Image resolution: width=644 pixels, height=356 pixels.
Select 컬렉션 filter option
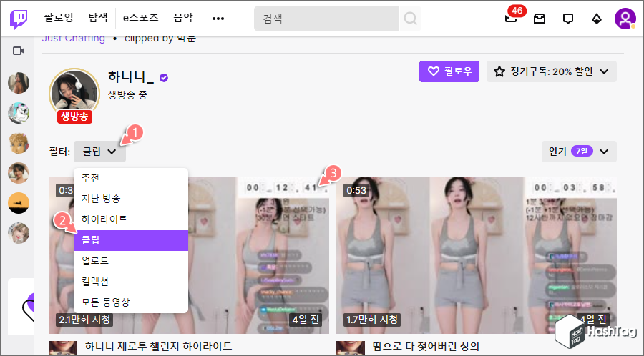(131, 282)
